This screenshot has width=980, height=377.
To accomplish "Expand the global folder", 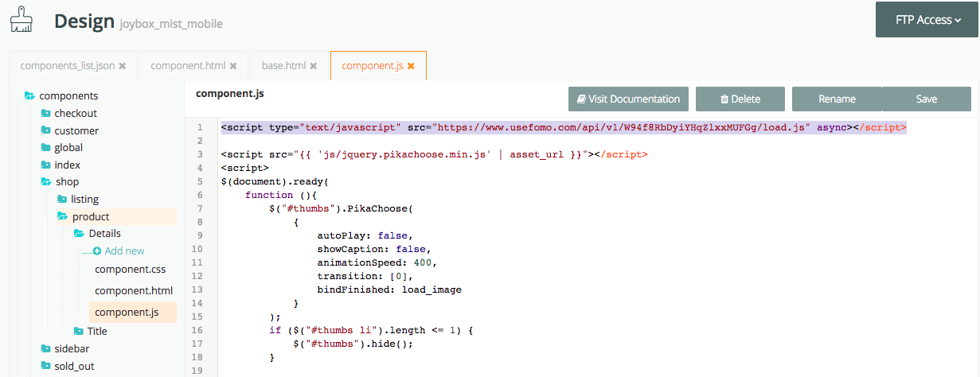I will tap(68, 147).
